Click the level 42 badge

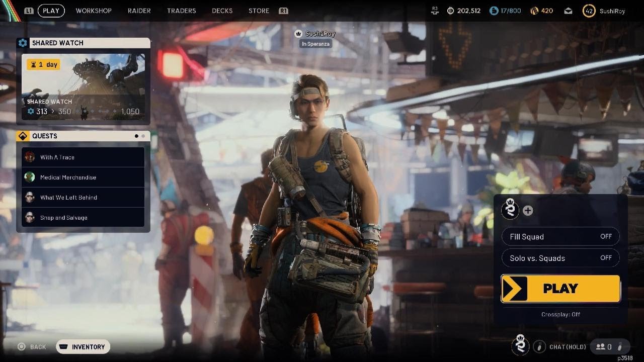coord(589,11)
